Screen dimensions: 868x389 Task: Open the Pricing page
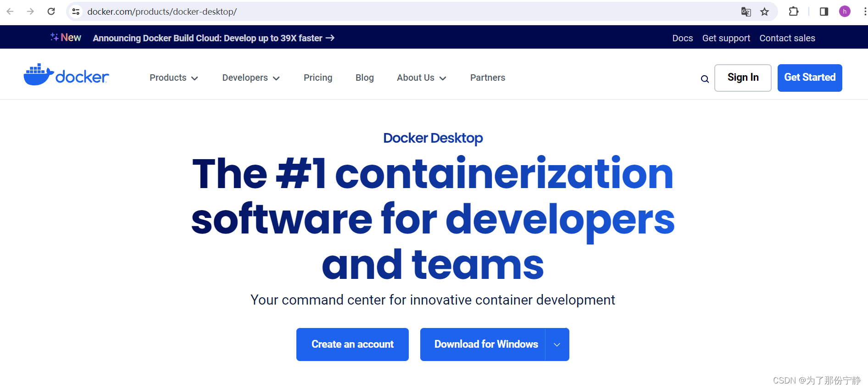click(318, 78)
